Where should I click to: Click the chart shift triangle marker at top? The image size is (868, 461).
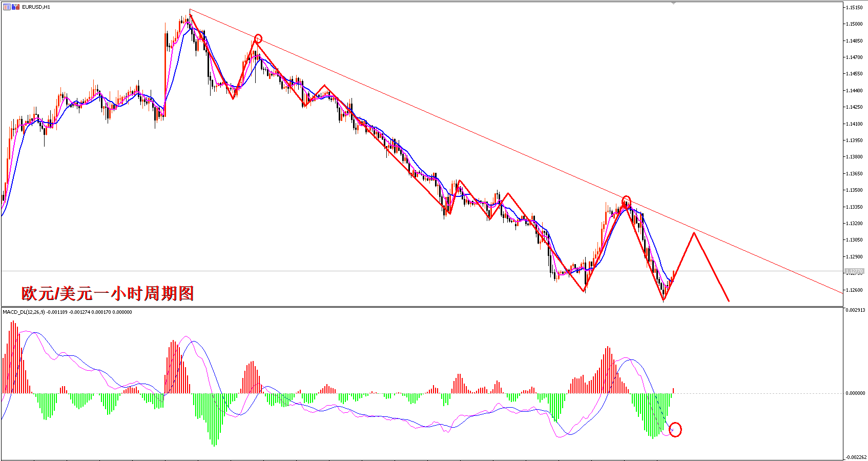pyautogui.click(x=674, y=3)
